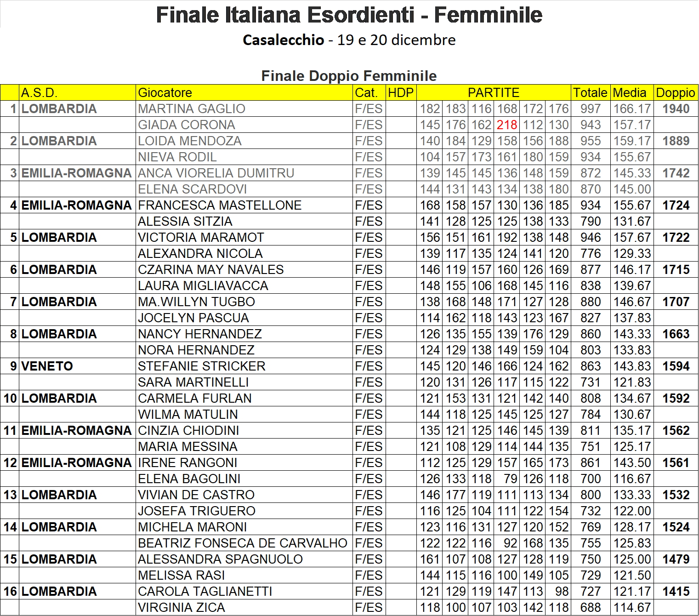Click the doubles total 1889
699x616 pixels.
[676, 141]
